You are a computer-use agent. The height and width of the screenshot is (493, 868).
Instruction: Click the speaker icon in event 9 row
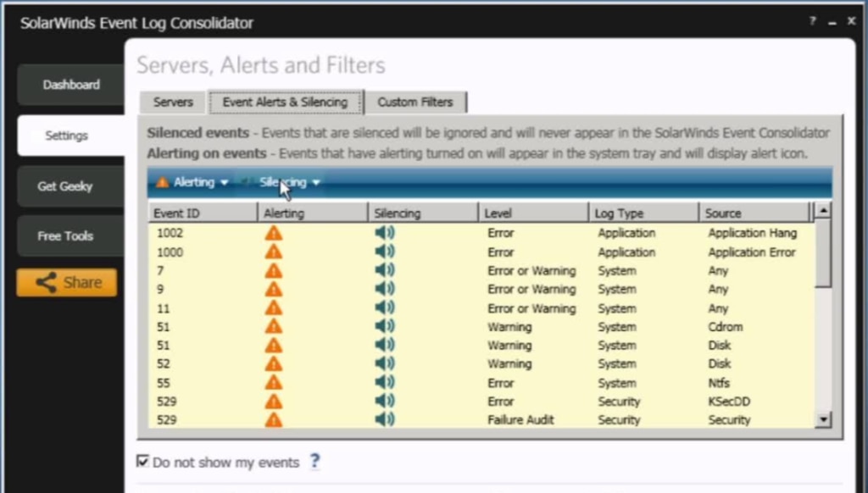(385, 288)
